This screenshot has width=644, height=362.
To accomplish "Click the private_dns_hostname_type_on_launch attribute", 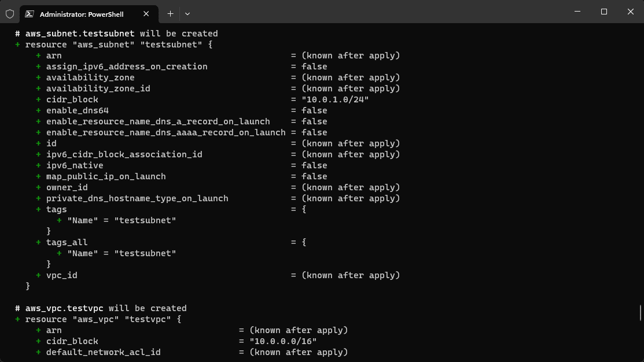I will click(x=137, y=198).
